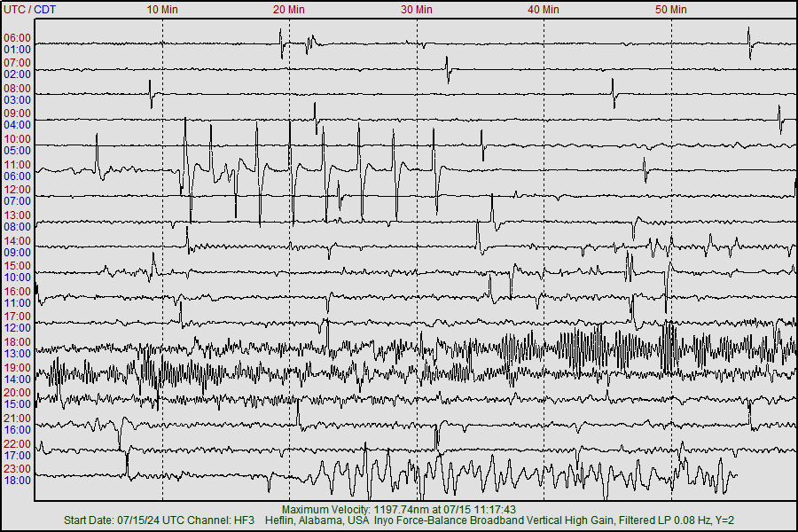798x532 pixels.
Task: Click the '50 Min' time axis label
Action: pos(671,9)
